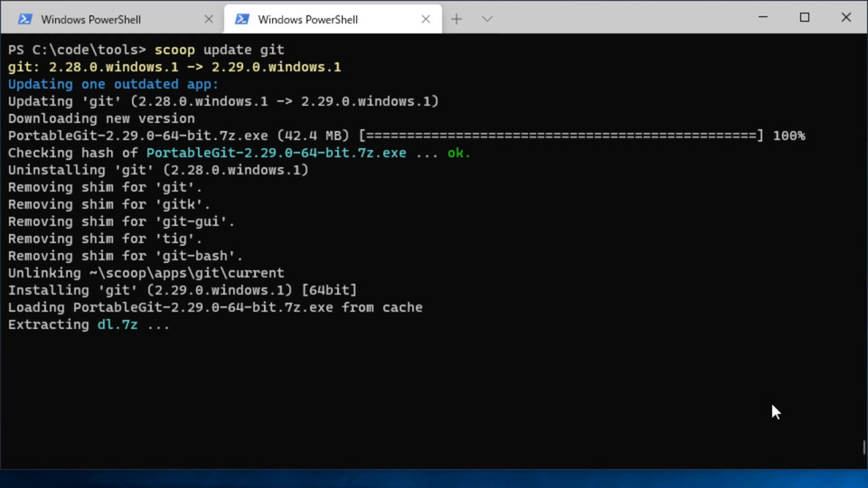868x488 pixels.
Task: Minimize the Windows Terminal window
Action: coord(763,17)
